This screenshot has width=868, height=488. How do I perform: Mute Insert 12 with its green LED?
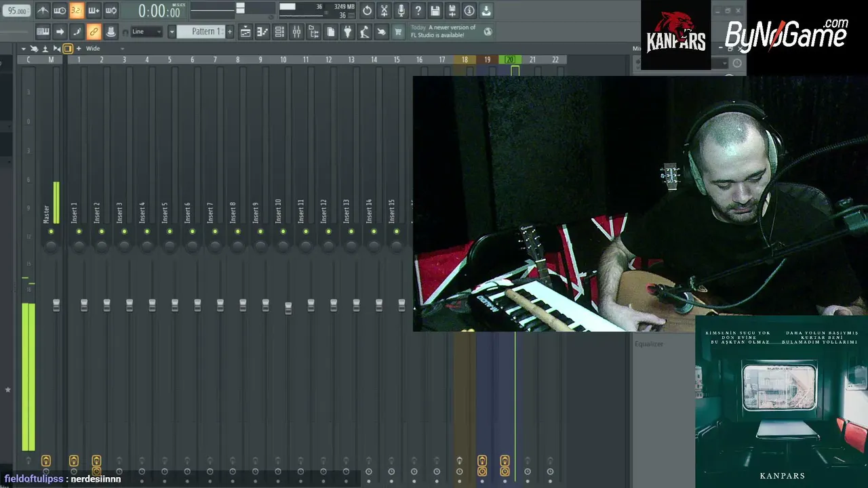pos(328,232)
